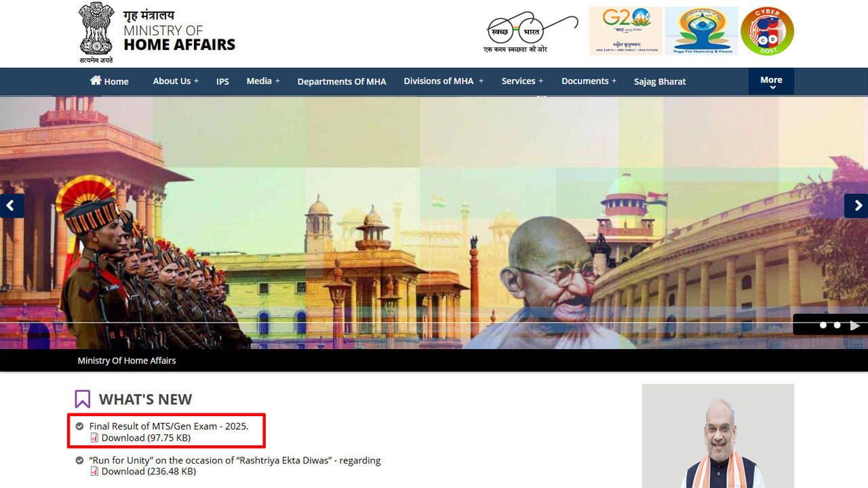Screen dimensions: 868x488
Task: Open the Swachh Bharat spectacles logo
Action: pos(532,33)
